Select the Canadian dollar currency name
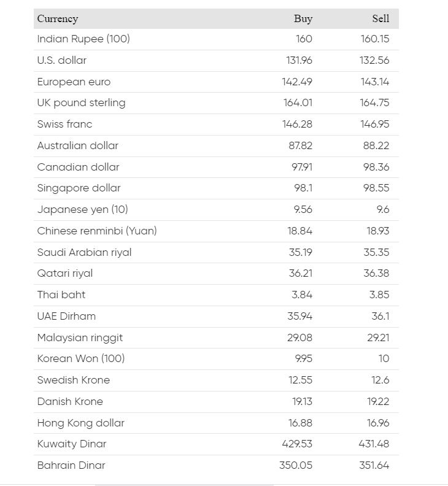This screenshot has height=486, width=448. pyautogui.click(x=78, y=167)
